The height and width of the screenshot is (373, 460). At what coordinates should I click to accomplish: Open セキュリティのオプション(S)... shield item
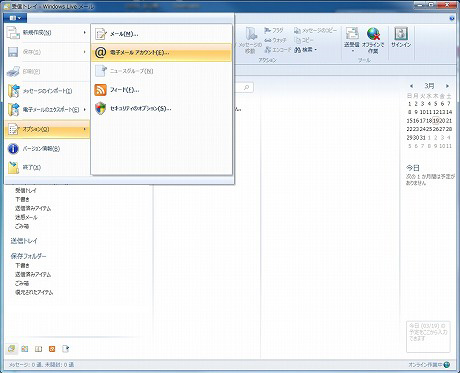click(161, 108)
